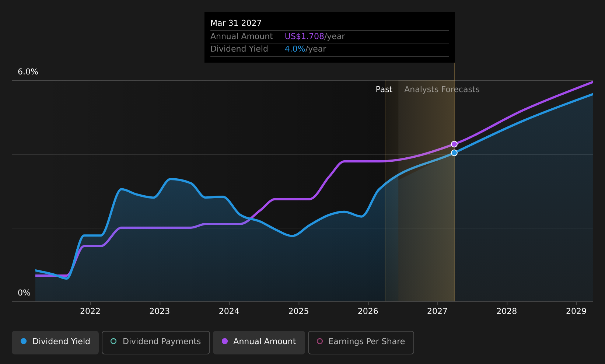This screenshot has width=605, height=364.
Task: Click the 2023 x-axis label
Action: [x=160, y=311]
